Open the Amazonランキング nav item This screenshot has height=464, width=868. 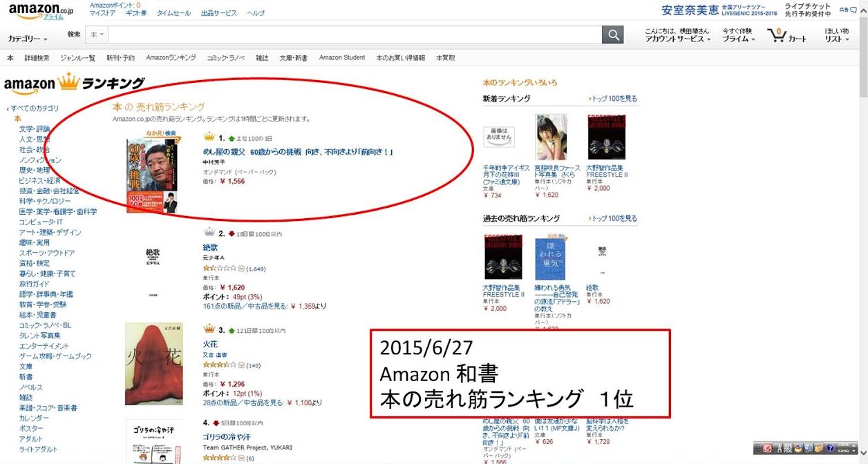pos(171,58)
